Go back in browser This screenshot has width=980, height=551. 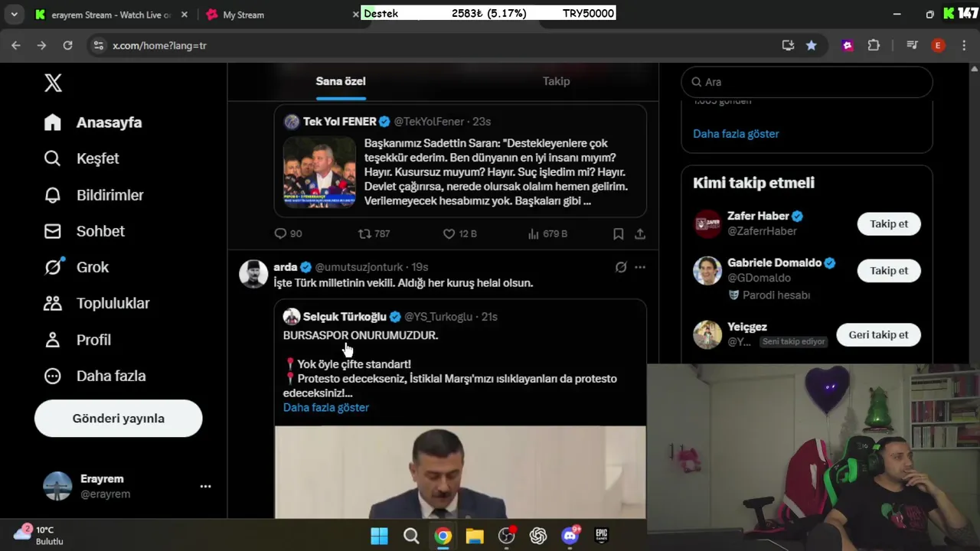(16, 46)
